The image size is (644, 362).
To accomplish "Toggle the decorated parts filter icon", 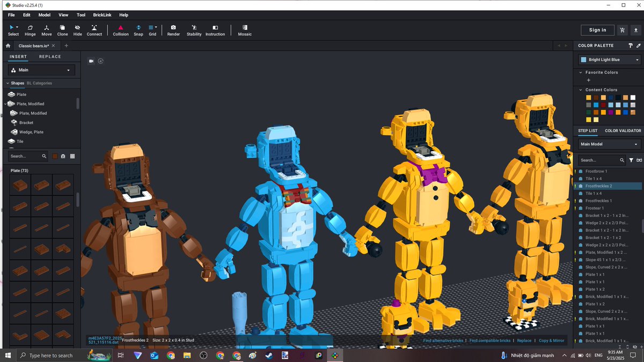I will [x=63, y=156].
